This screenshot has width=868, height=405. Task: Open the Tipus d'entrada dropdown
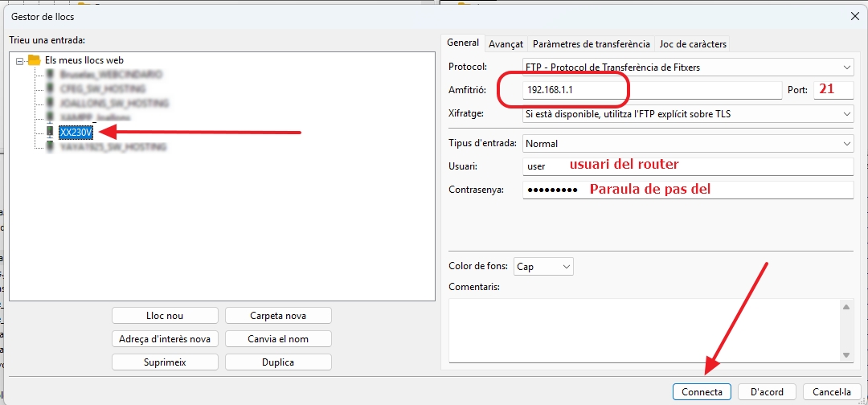point(687,143)
